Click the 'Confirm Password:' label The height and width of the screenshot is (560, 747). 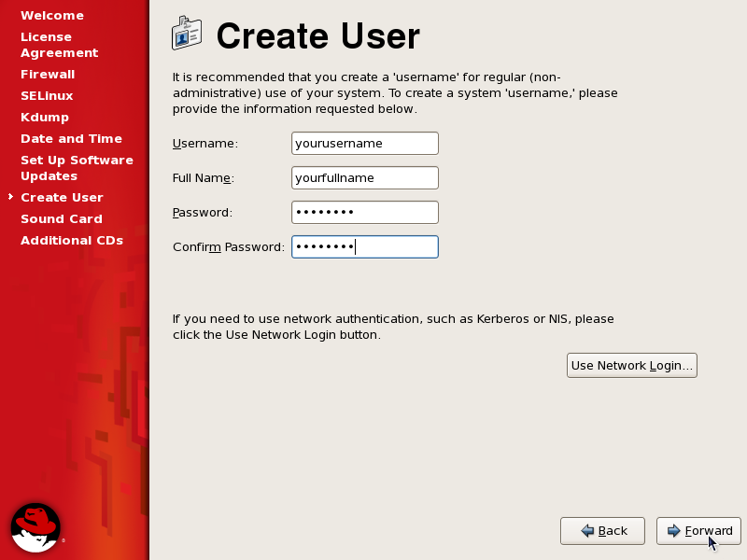click(229, 247)
